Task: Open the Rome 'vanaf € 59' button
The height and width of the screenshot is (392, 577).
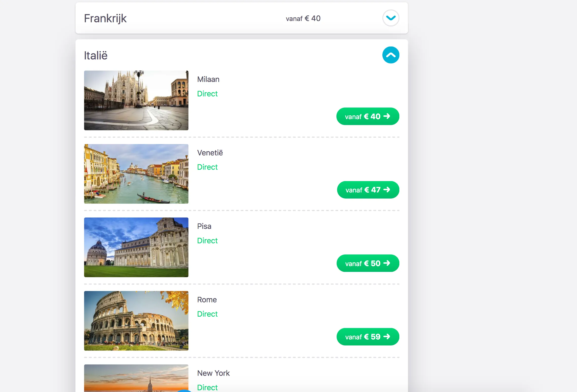Action: click(368, 337)
